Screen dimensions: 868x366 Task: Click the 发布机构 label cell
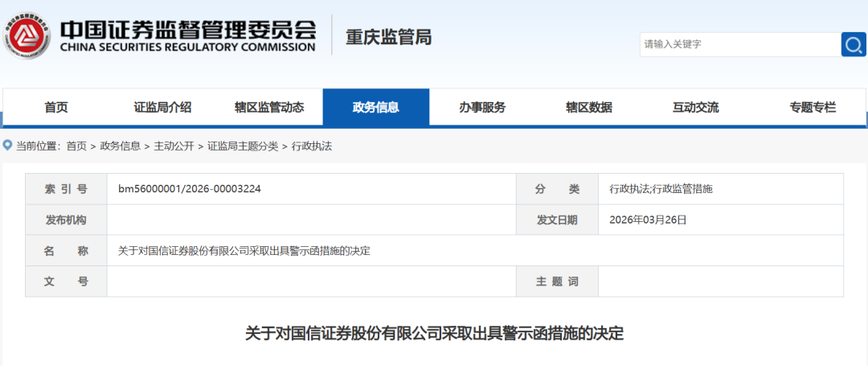point(66,220)
